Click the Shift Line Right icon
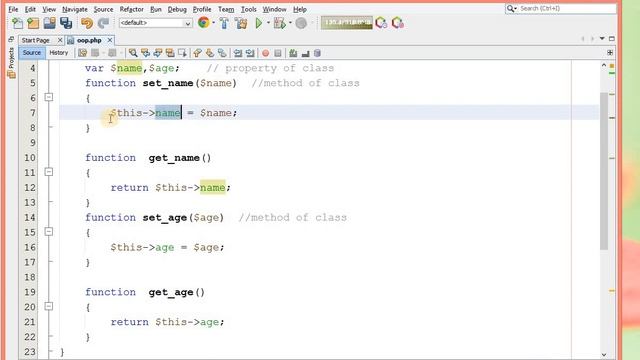Image resolution: width=640 pixels, height=360 pixels. click(x=250, y=53)
